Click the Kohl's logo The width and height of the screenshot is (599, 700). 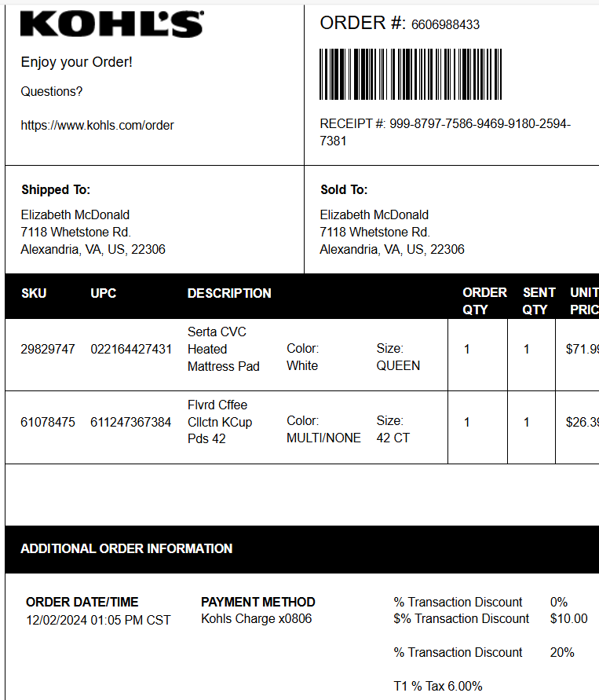(x=112, y=24)
